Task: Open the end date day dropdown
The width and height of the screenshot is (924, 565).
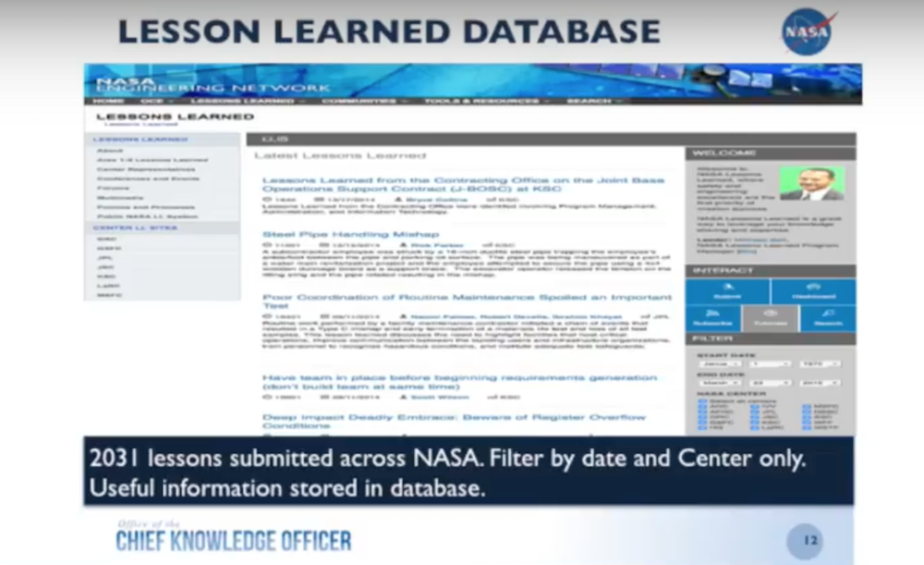Action: (x=771, y=383)
